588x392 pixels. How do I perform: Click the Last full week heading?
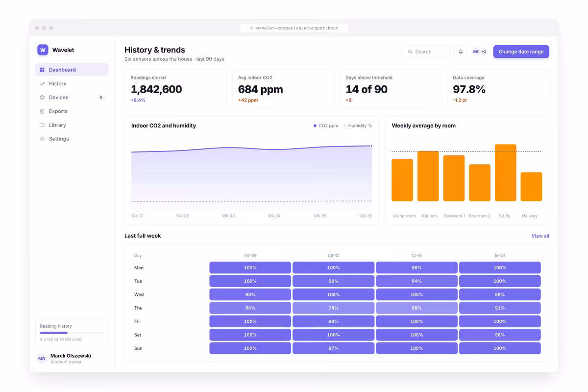[x=143, y=236]
